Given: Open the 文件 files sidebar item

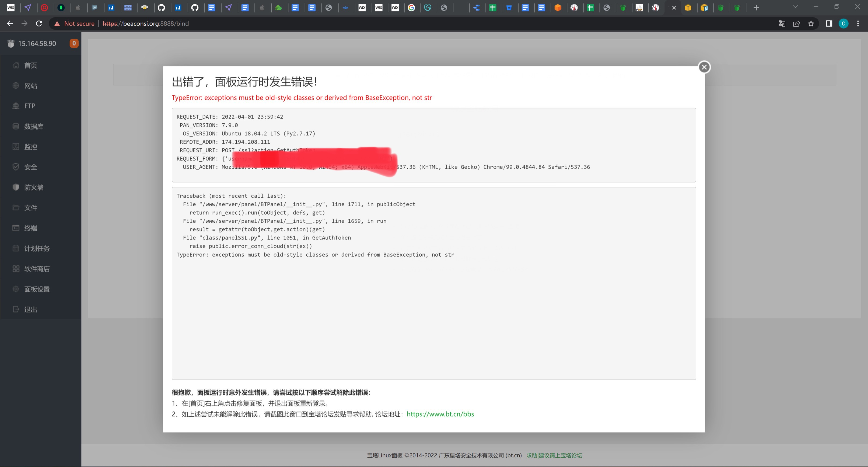Looking at the screenshot, I should [30, 208].
